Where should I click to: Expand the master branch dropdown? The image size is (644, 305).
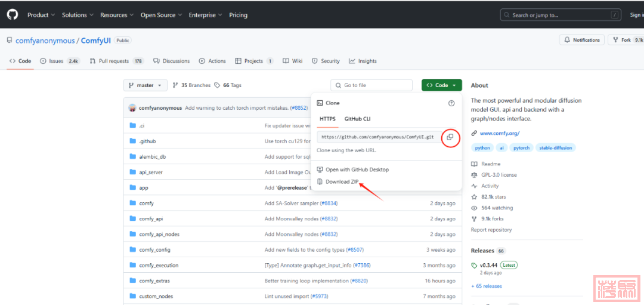(x=145, y=85)
